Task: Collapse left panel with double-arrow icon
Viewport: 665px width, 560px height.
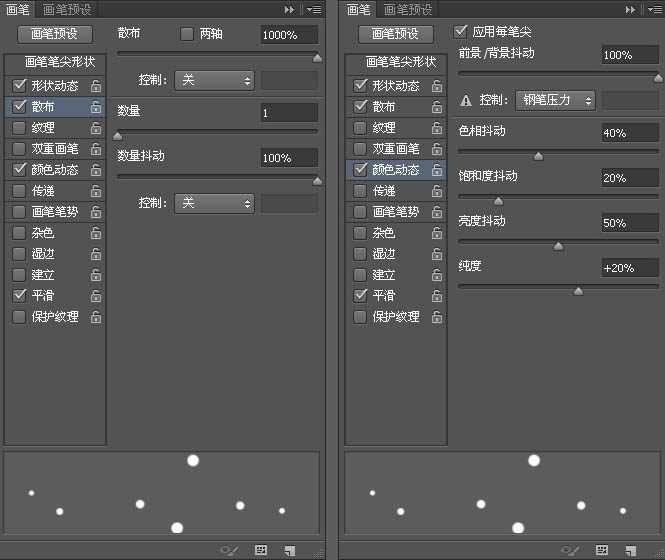Action: 289,9
